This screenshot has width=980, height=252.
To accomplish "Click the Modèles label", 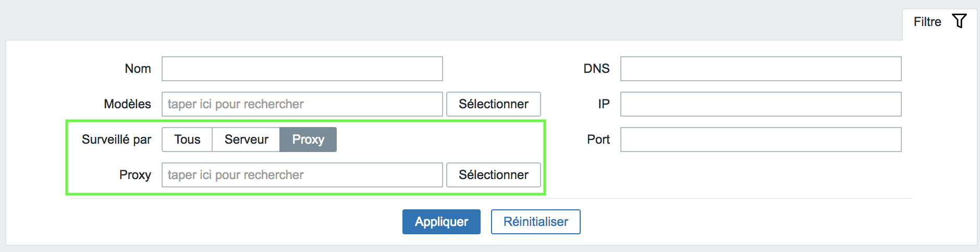I will pyautogui.click(x=127, y=104).
